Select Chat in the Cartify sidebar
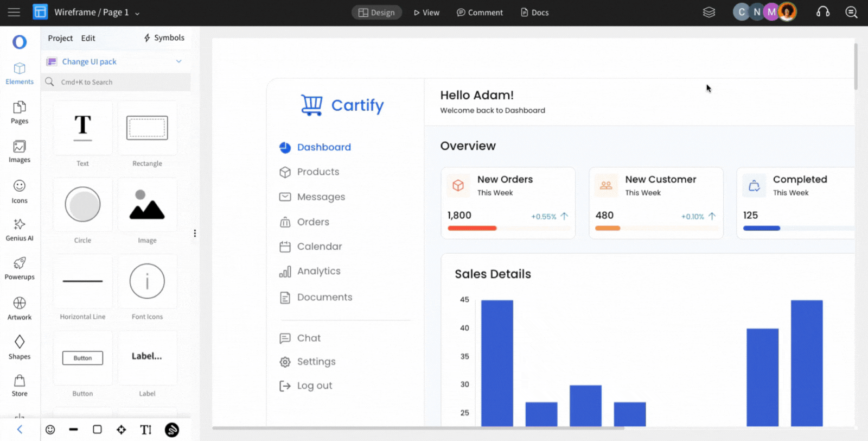 (300, 338)
